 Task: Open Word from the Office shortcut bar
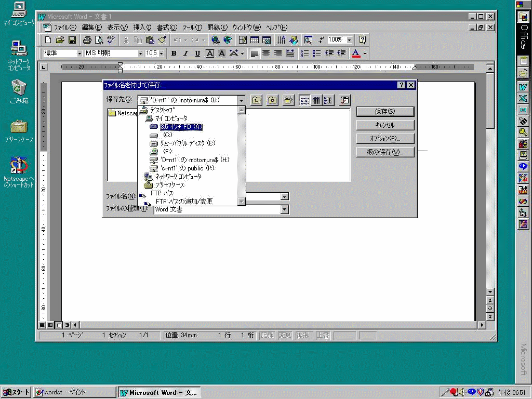click(523, 87)
